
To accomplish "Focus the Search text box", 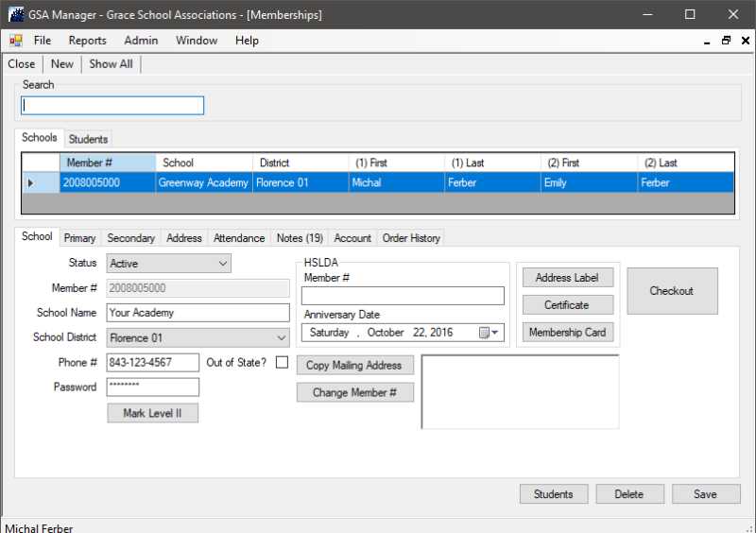I will click(112, 106).
